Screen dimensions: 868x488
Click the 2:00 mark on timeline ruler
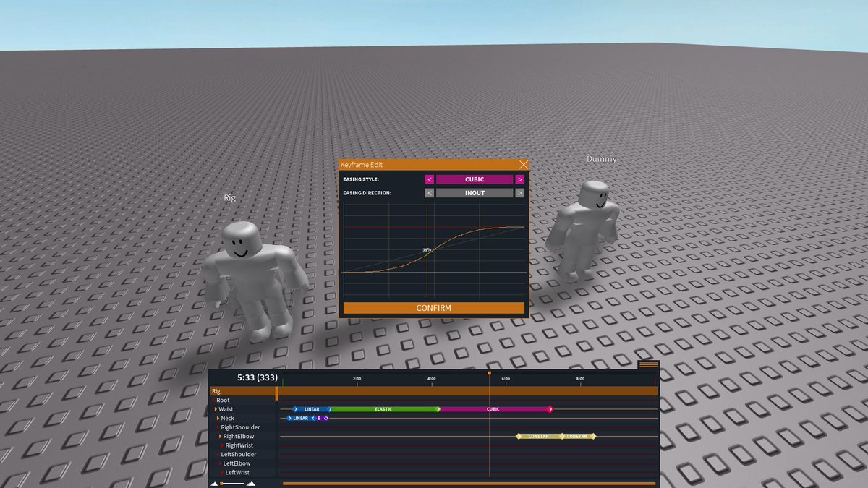click(357, 379)
